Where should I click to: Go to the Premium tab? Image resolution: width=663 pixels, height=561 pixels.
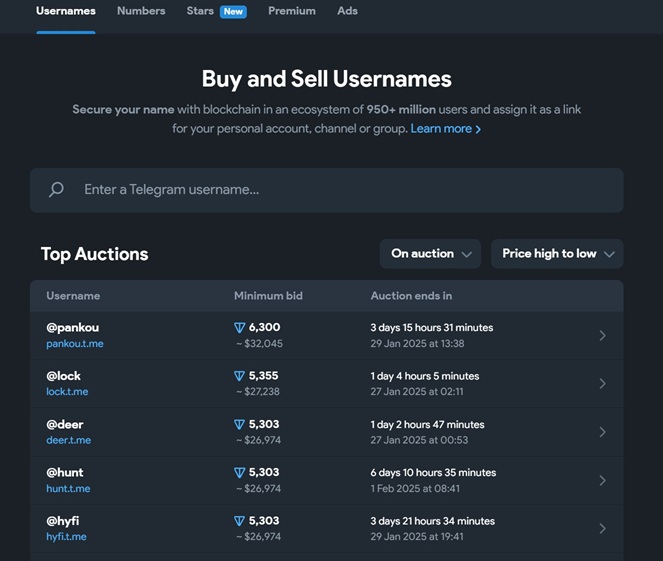click(x=291, y=11)
